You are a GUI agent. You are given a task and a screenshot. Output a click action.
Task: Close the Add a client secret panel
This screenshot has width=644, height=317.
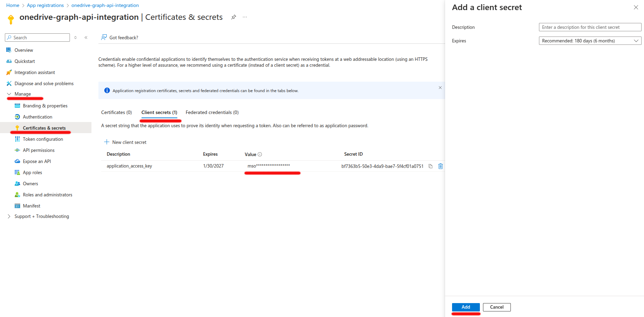point(636,7)
